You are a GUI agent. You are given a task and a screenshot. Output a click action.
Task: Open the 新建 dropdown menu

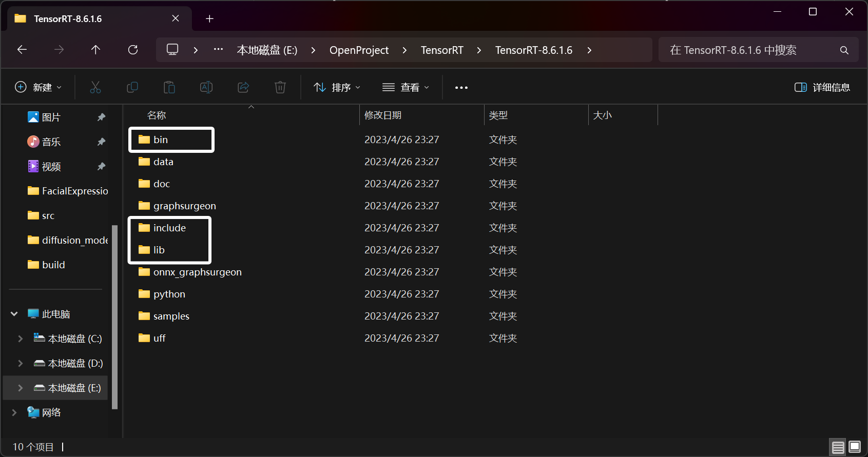click(x=38, y=87)
